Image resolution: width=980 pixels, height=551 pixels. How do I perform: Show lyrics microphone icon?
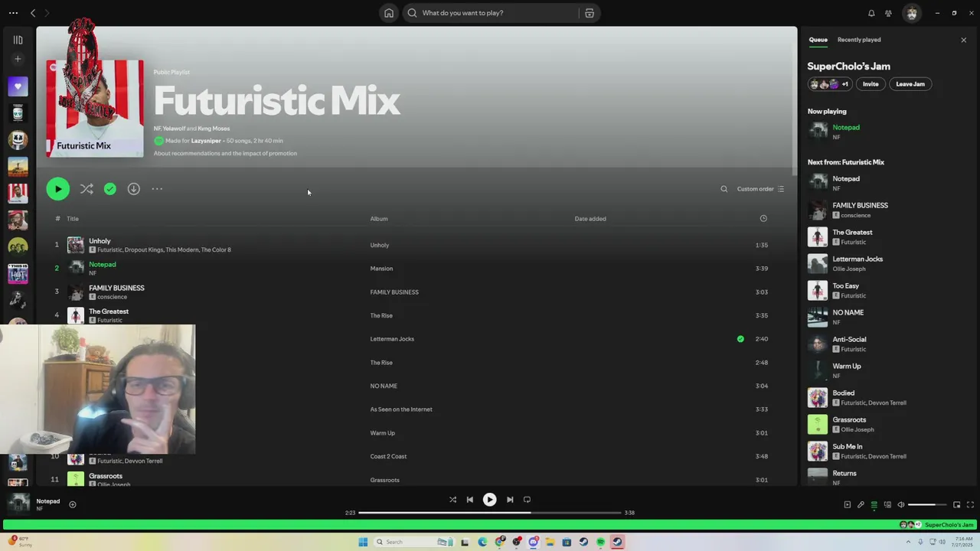(861, 505)
